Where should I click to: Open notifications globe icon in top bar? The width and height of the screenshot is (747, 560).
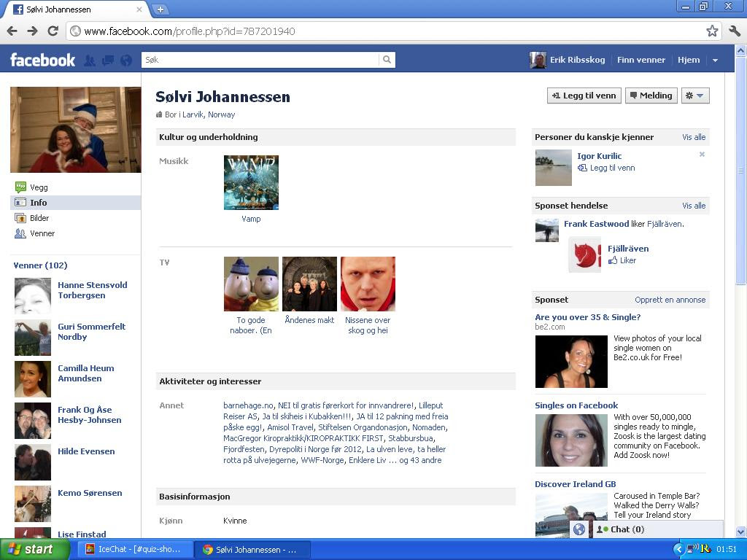126,60
